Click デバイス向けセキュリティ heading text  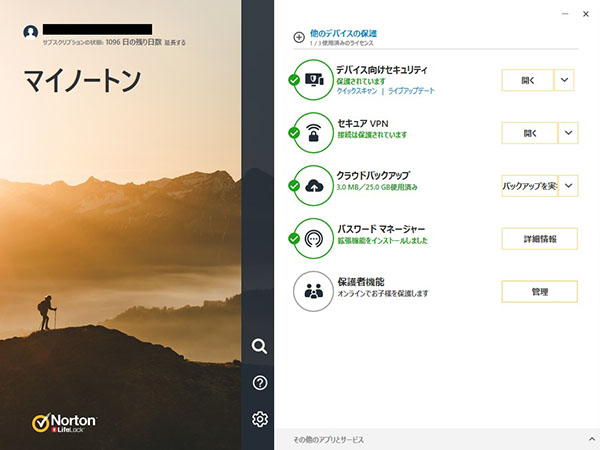[382, 70]
